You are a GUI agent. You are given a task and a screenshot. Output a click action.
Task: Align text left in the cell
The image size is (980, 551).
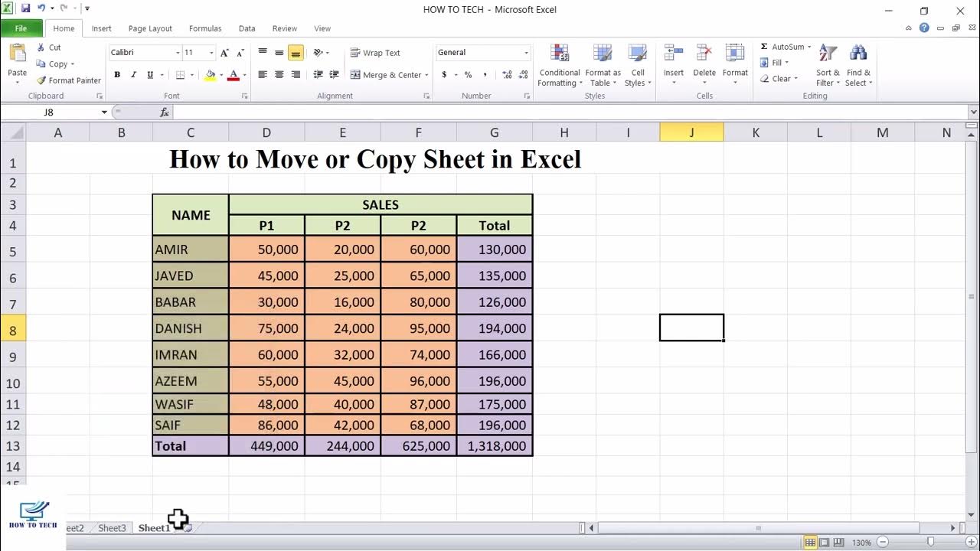[x=263, y=75]
